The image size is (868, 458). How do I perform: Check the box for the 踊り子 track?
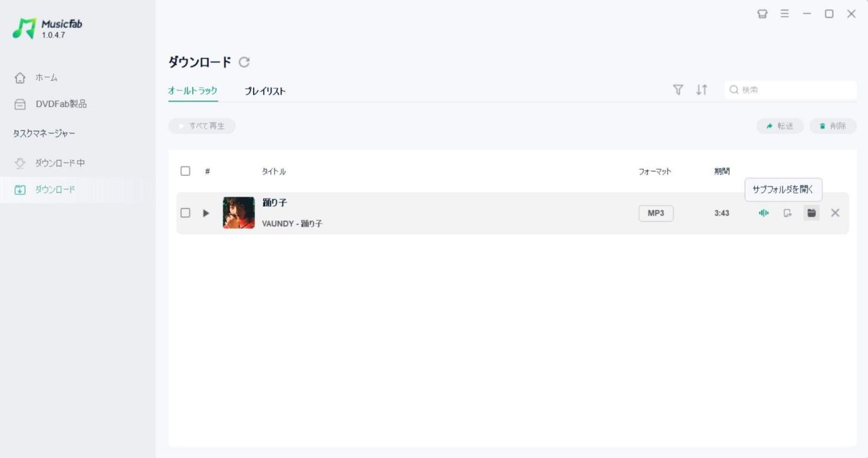coord(185,213)
